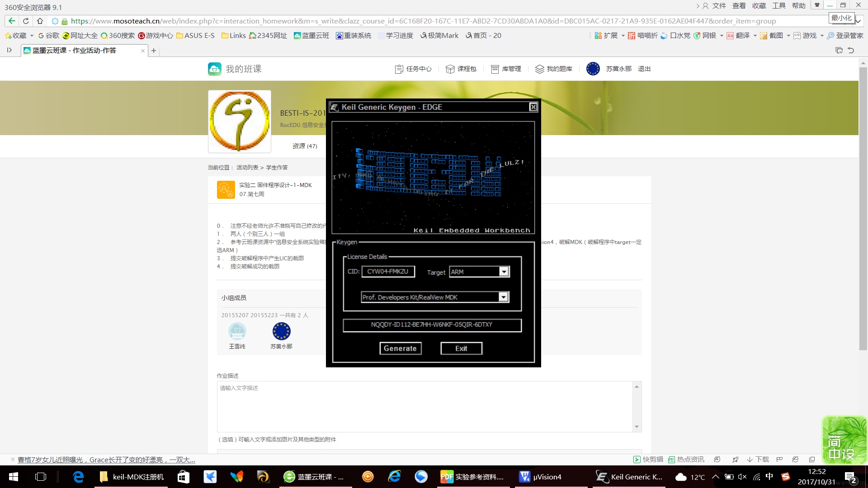The image size is (868, 488).
Task: Reload the page with refresh icon
Action: click(x=26, y=21)
